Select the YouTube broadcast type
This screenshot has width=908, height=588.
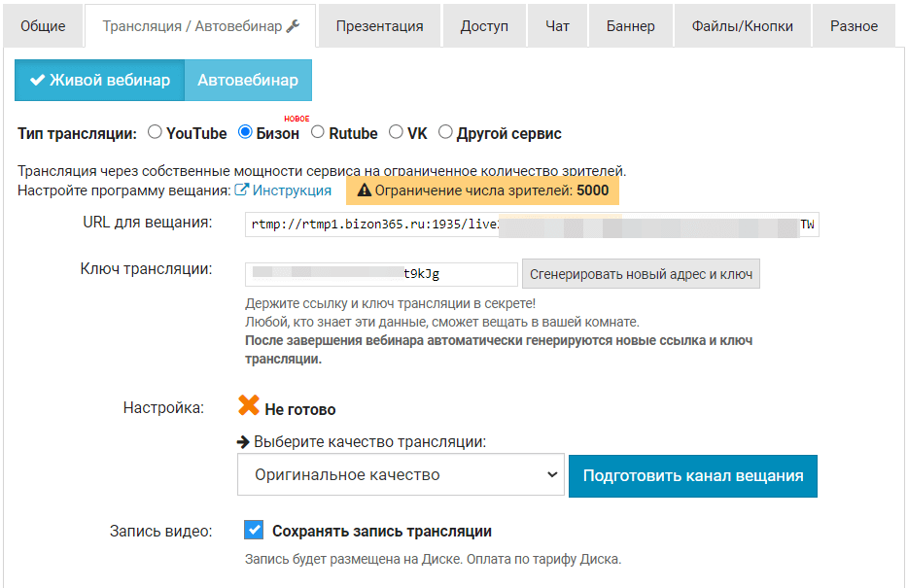pyautogui.click(x=155, y=132)
